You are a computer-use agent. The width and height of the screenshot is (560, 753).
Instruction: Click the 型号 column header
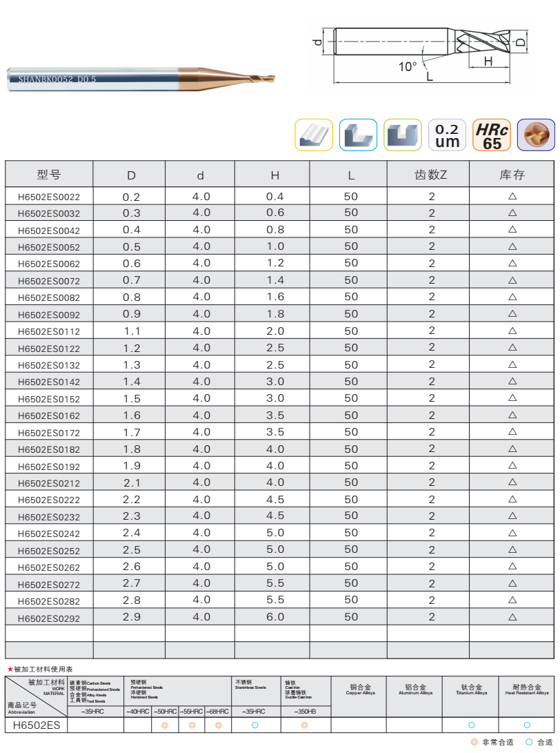click(x=49, y=175)
